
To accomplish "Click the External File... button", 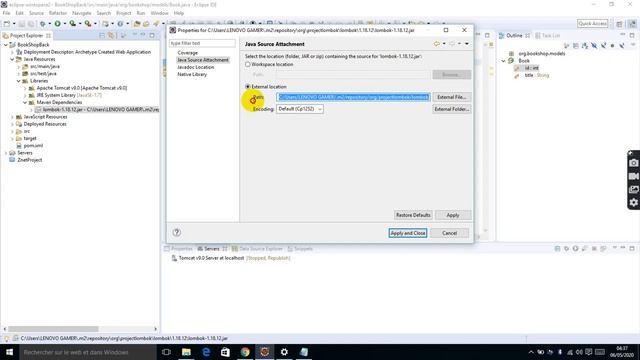I will pyautogui.click(x=451, y=97).
